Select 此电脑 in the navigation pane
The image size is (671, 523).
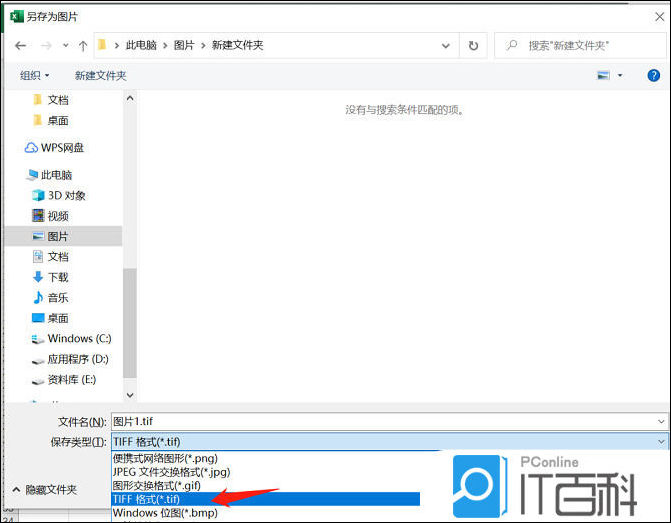click(x=56, y=175)
